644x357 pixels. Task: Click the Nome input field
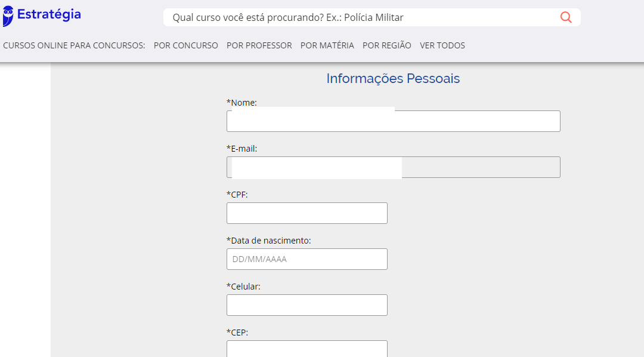pyautogui.click(x=394, y=121)
